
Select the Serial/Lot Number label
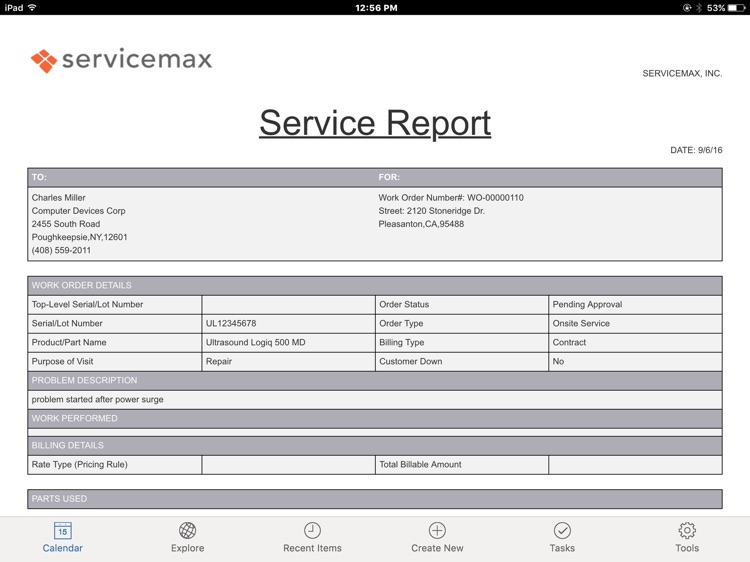click(x=67, y=323)
